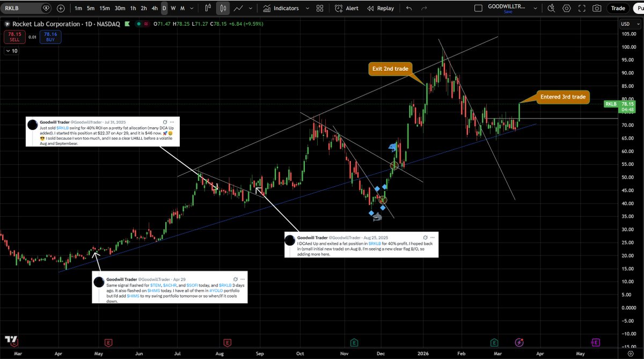
Task: Open the chart style dropdown arrow
Action: pyautogui.click(x=251, y=8)
